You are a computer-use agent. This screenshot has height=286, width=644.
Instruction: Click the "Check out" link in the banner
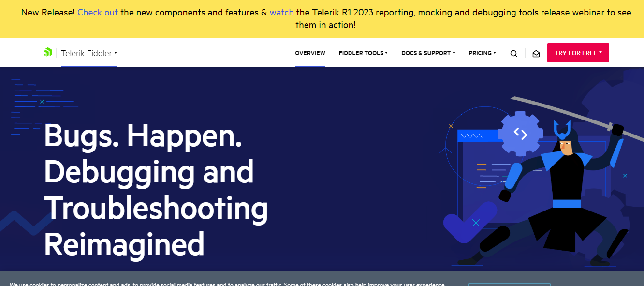[x=98, y=12]
